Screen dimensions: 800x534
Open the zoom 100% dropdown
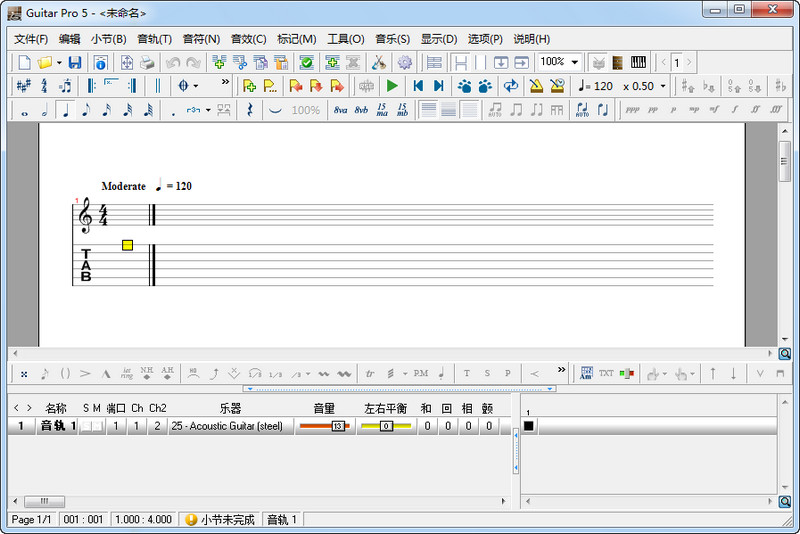(x=575, y=62)
